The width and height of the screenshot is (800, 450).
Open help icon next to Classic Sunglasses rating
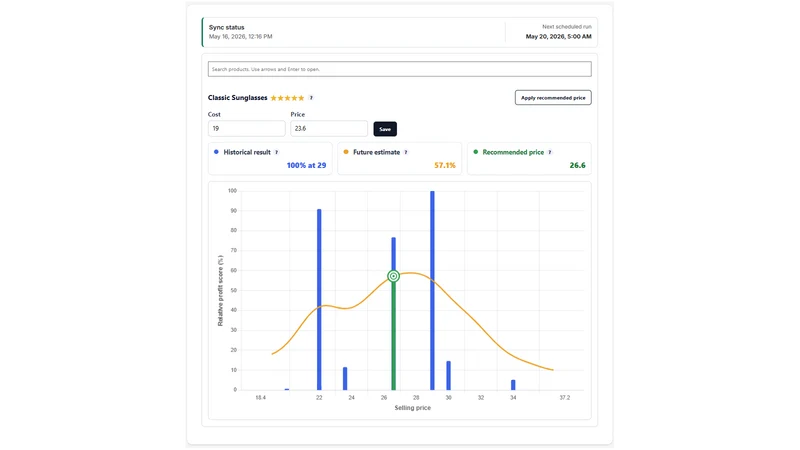311,98
